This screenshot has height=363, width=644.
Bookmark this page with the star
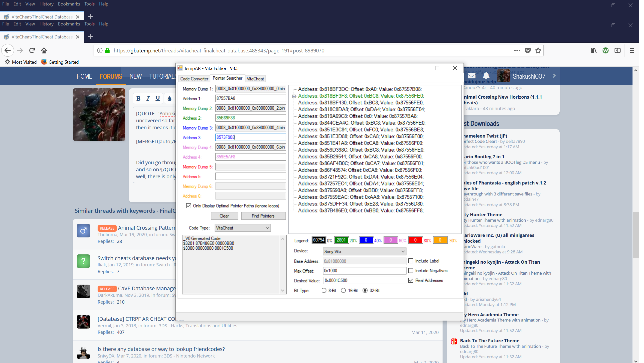(x=538, y=50)
